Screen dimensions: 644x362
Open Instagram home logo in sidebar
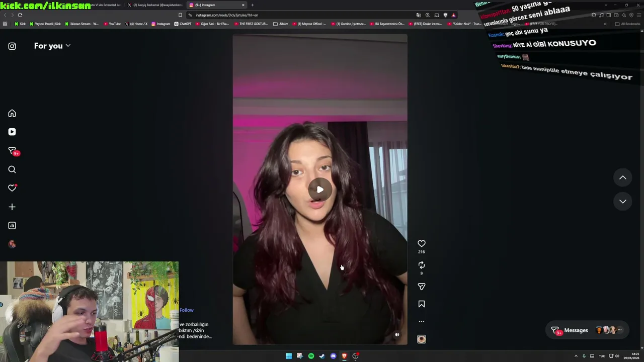[12, 46]
